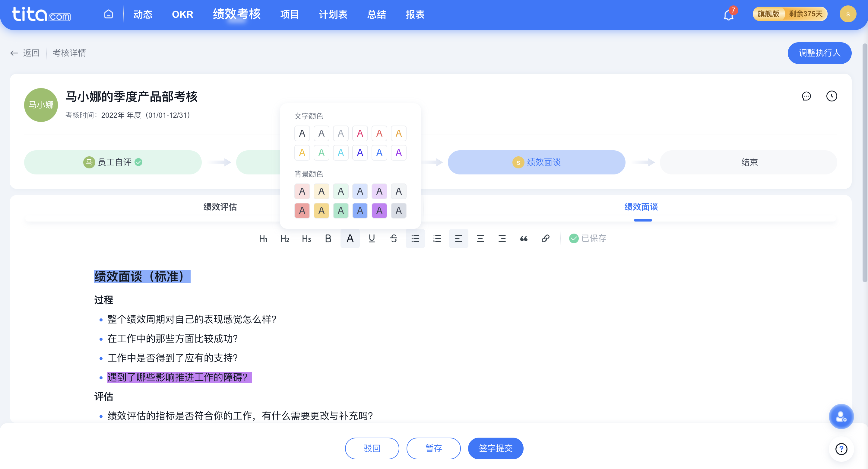This screenshot has width=868, height=469.
Task: Click the floating add-user button
Action: coord(841,417)
